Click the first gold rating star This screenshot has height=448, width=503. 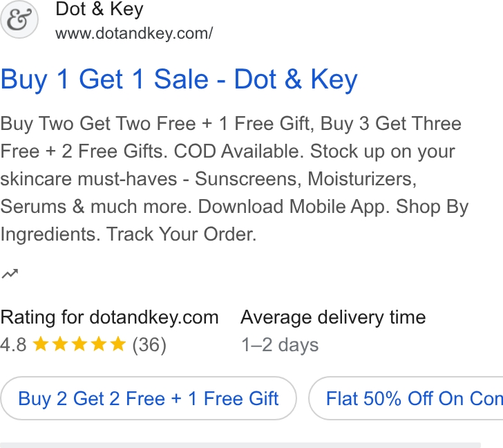tap(41, 344)
